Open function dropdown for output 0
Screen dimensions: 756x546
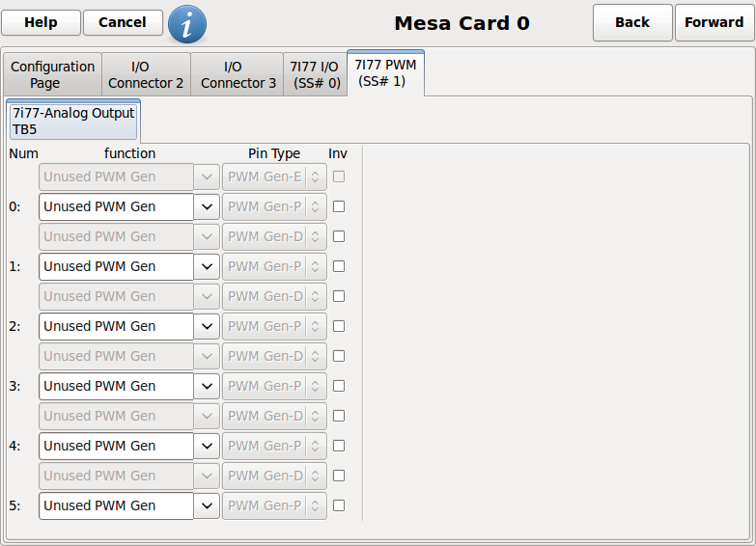pyautogui.click(x=207, y=206)
